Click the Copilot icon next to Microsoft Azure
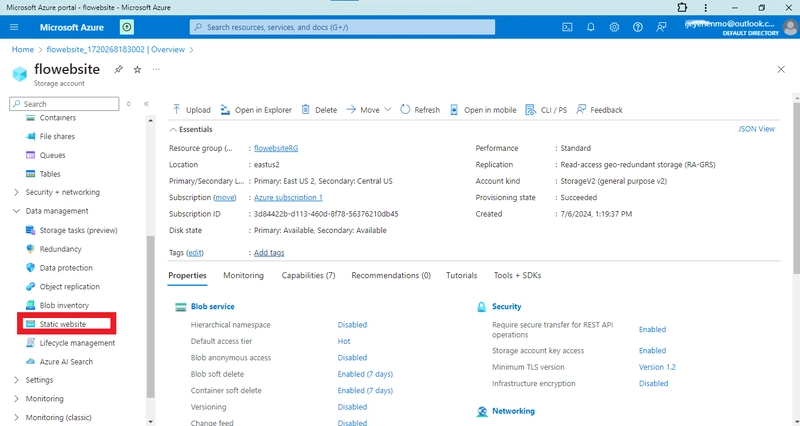 pos(127,27)
